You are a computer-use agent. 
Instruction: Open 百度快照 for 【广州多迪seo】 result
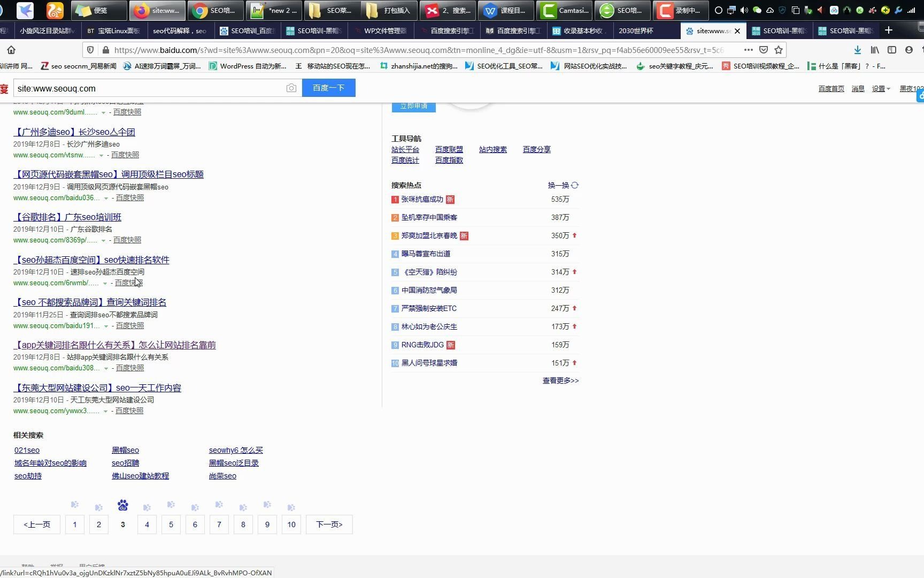[x=125, y=155]
